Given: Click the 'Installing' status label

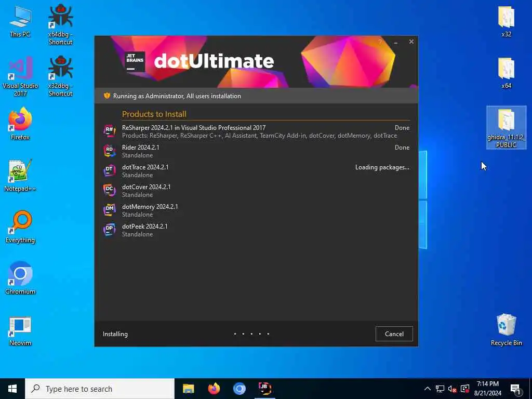Looking at the screenshot, I should (115, 334).
